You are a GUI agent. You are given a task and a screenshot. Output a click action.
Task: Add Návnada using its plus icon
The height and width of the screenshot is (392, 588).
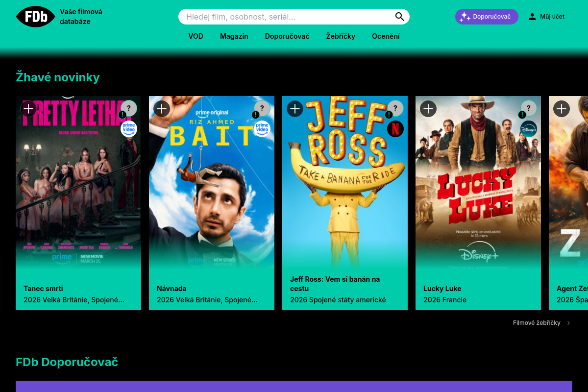point(162,109)
